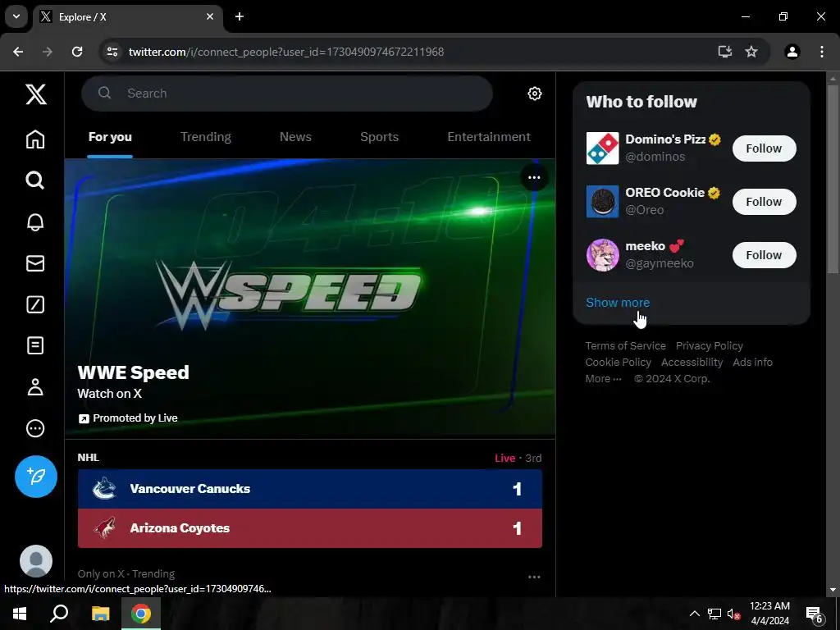This screenshot has height=630, width=840.
Task: Open Chrome profile icon
Action: click(x=792, y=52)
